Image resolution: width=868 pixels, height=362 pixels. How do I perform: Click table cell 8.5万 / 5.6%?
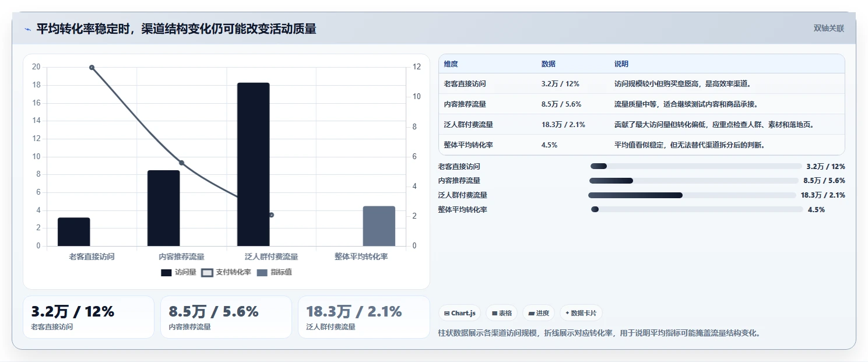pyautogui.click(x=561, y=104)
